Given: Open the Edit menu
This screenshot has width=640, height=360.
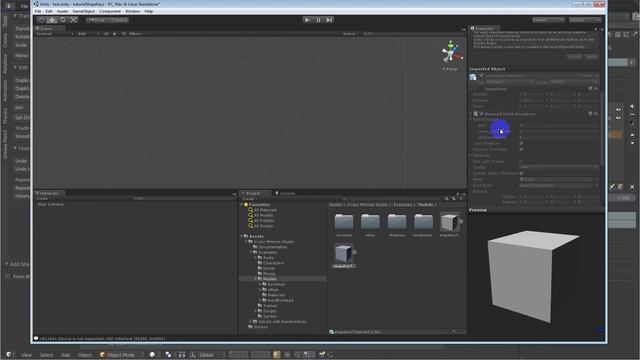Looking at the screenshot, I should coord(49,11).
